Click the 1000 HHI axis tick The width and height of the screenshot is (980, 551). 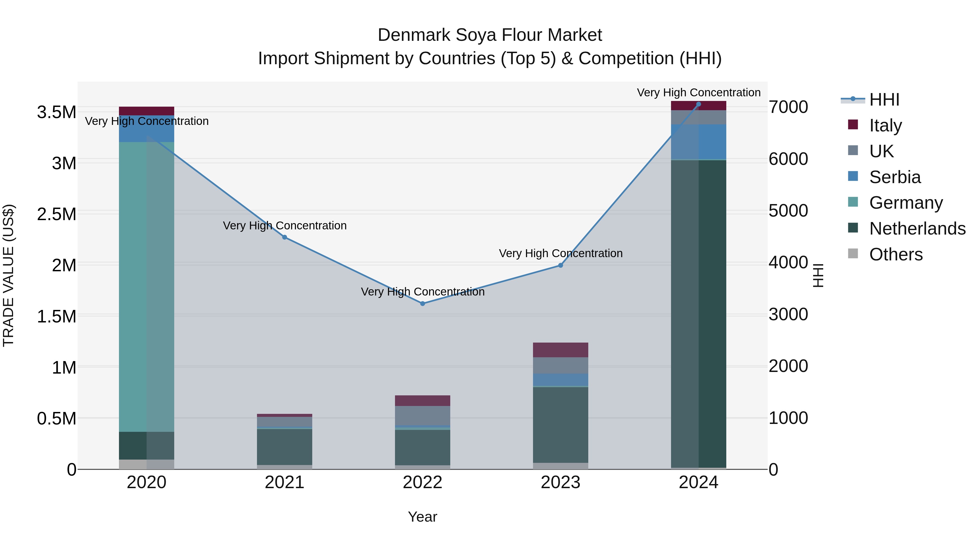pyautogui.click(x=788, y=418)
